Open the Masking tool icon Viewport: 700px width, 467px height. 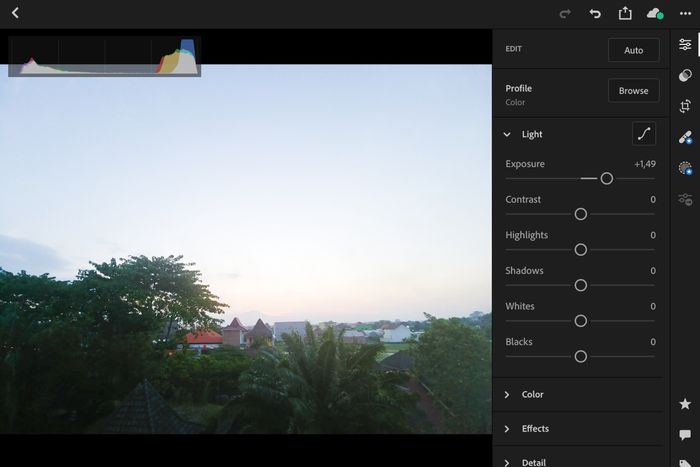(685, 168)
